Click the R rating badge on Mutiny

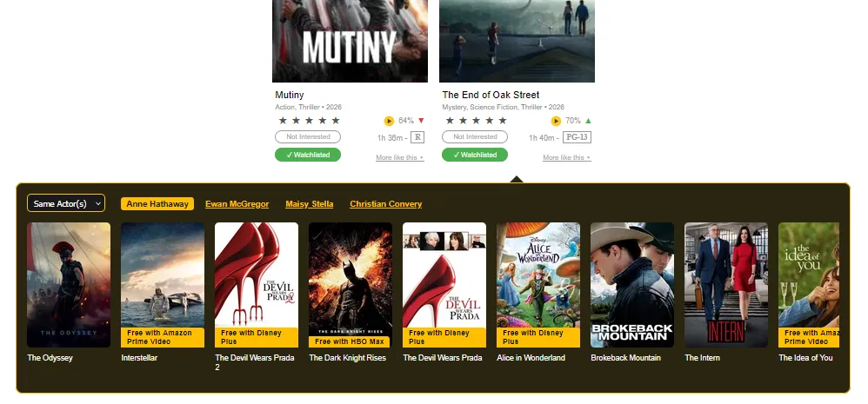(x=417, y=137)
